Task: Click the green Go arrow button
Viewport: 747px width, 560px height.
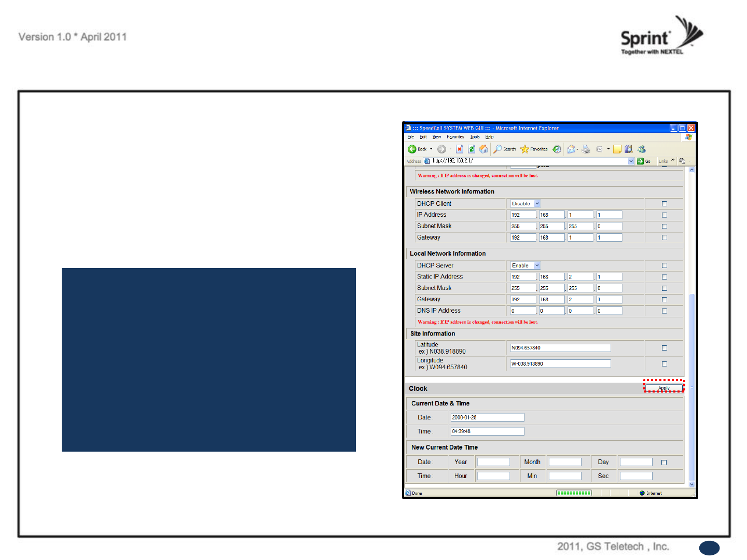Action: pyautogui.click(x=640, y=161)
